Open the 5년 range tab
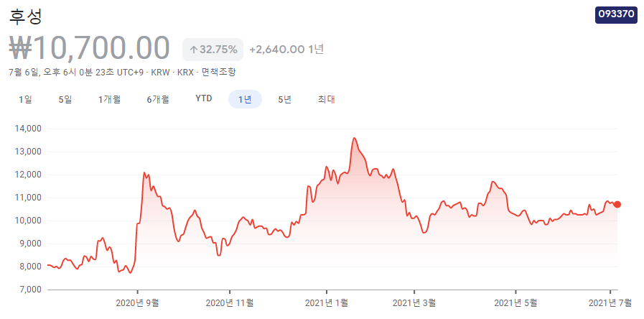 tap(284, 99)
